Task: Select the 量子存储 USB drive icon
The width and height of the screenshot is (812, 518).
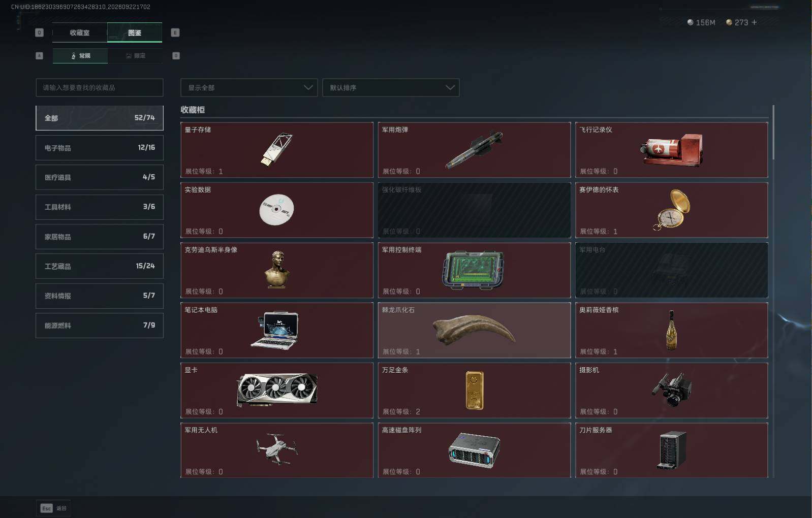Action: (x=277, y=150)
